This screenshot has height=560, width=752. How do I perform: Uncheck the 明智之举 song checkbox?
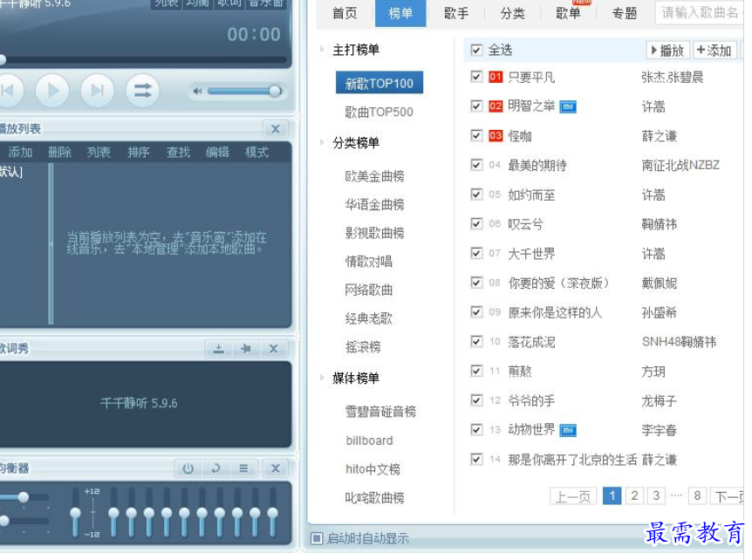pyautogui.click(x=476, y=106)
